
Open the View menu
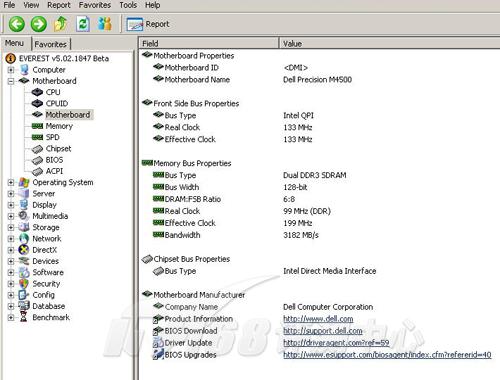[x=31, y=5]
